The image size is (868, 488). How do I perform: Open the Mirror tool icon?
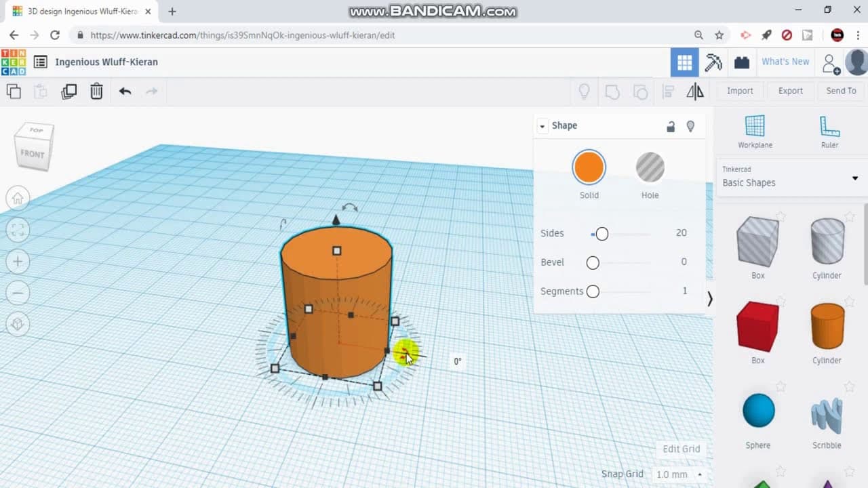695,91
